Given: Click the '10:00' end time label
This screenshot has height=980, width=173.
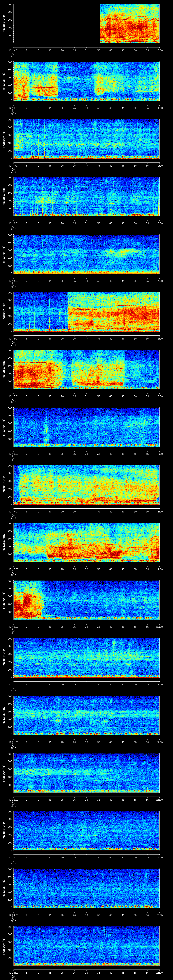Looking at the screenshot, I should tap(159, 50).
